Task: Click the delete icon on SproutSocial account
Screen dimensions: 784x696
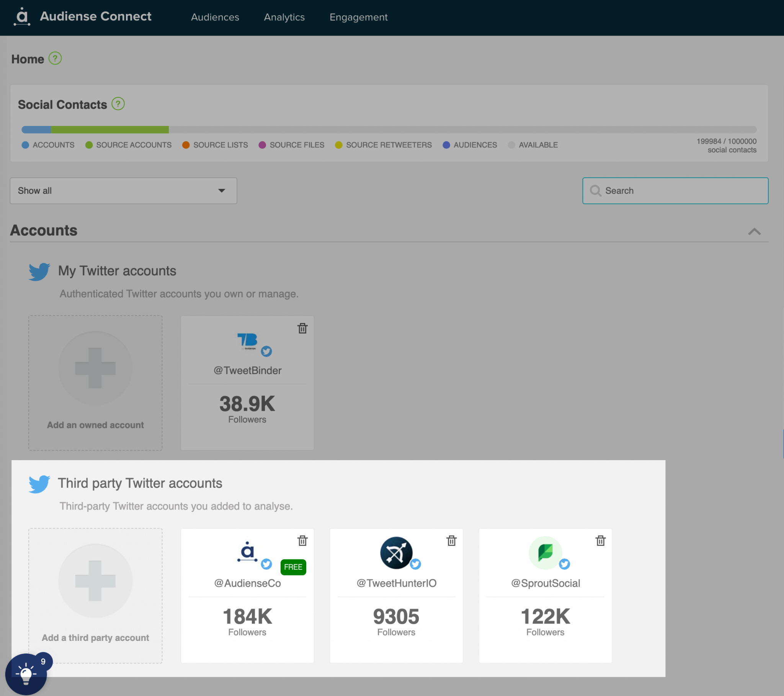Action: pos(600,541)
